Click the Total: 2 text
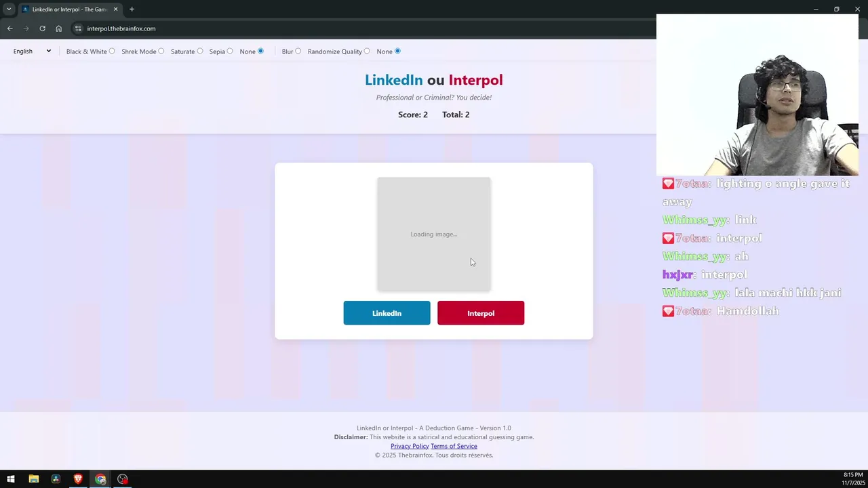 (x=456, y=115)
